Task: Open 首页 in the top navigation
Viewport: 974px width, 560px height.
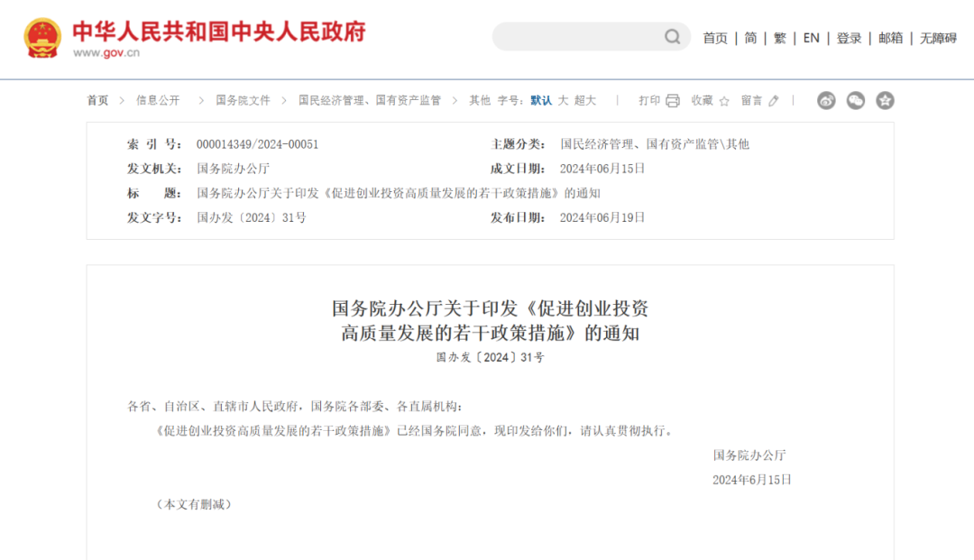Action: [x=715, y=38]
